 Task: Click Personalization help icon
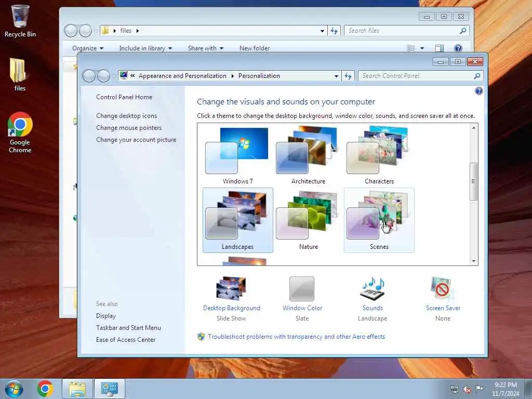478,91
